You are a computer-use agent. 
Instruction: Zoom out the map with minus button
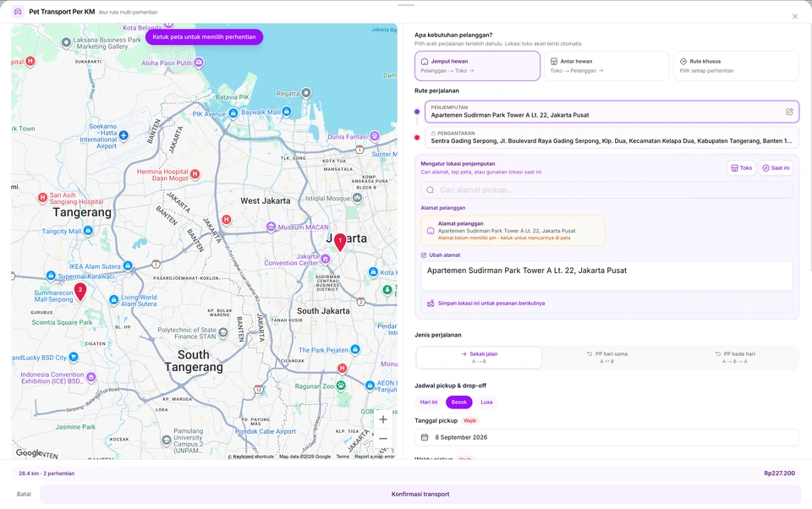click(383, 439)
